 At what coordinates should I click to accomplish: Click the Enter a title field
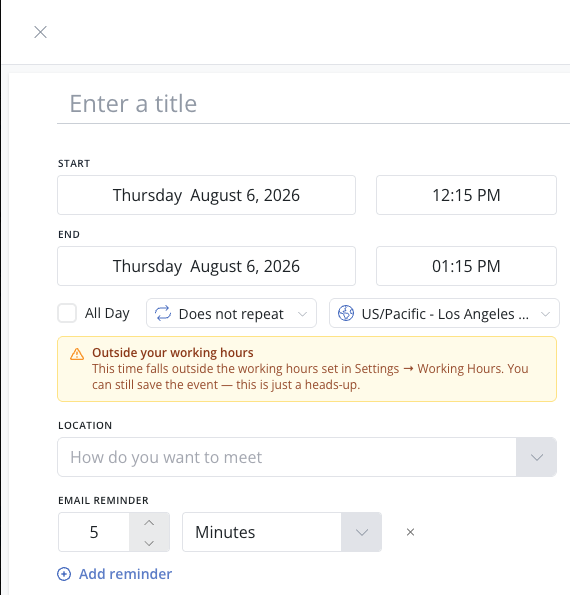pos(313,104)
